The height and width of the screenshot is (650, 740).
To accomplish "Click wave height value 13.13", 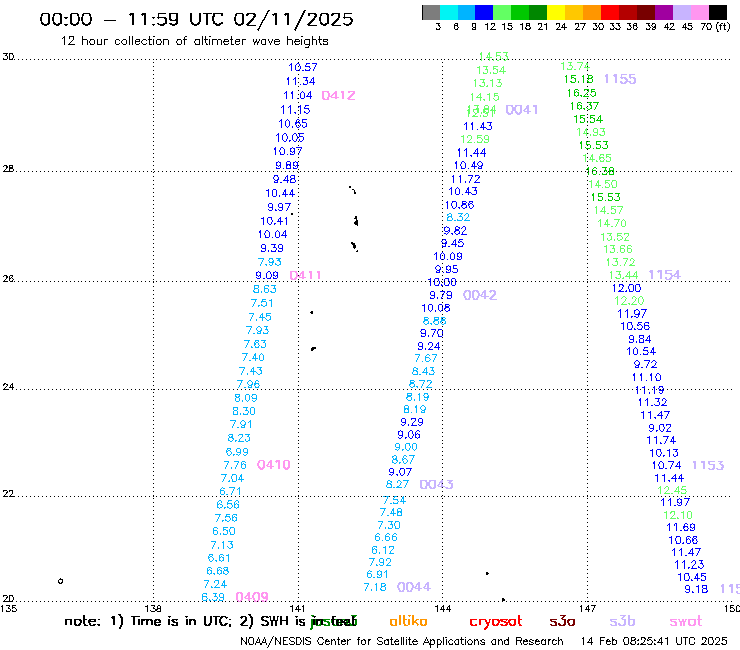I will [x=488, y=83].
